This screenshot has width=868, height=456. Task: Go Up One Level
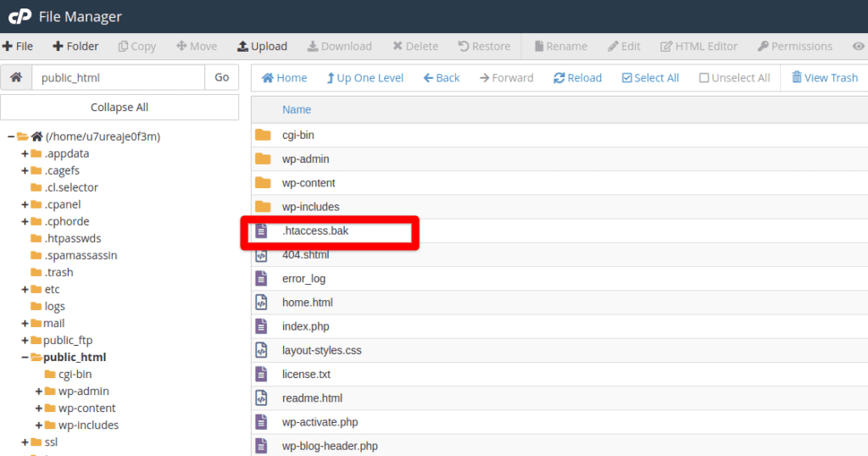364,78
